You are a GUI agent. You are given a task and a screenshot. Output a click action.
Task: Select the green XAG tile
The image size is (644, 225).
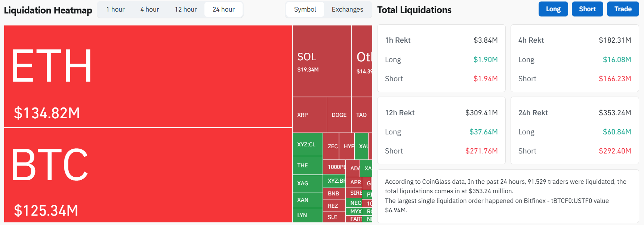click(307, 183)
